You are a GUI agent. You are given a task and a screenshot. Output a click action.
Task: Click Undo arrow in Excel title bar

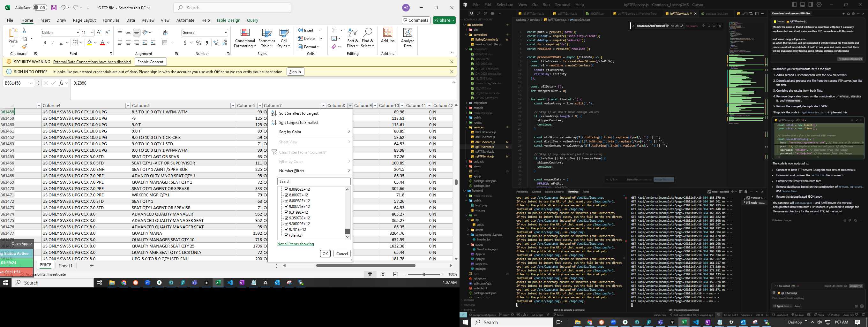[x=63, y=7]
